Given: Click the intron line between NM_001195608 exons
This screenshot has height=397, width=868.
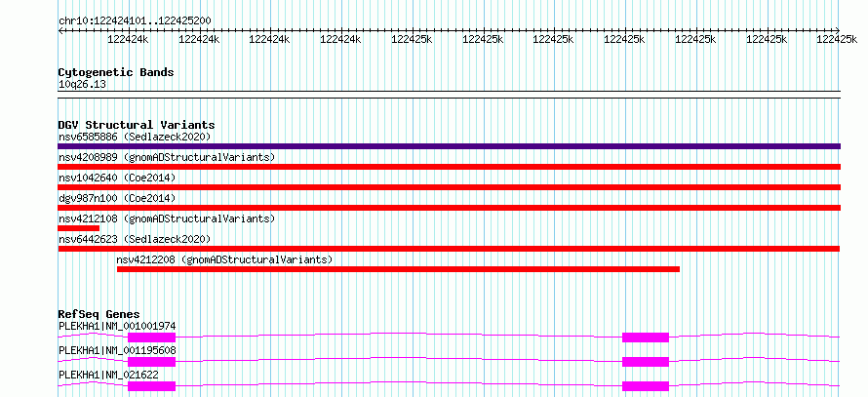Looking at the screenshot, I should [399, 357].
